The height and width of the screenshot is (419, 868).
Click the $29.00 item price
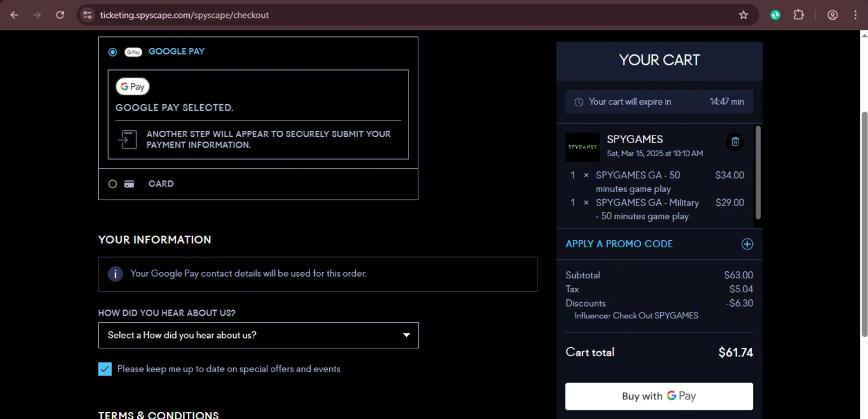click(x=730, y=203)
